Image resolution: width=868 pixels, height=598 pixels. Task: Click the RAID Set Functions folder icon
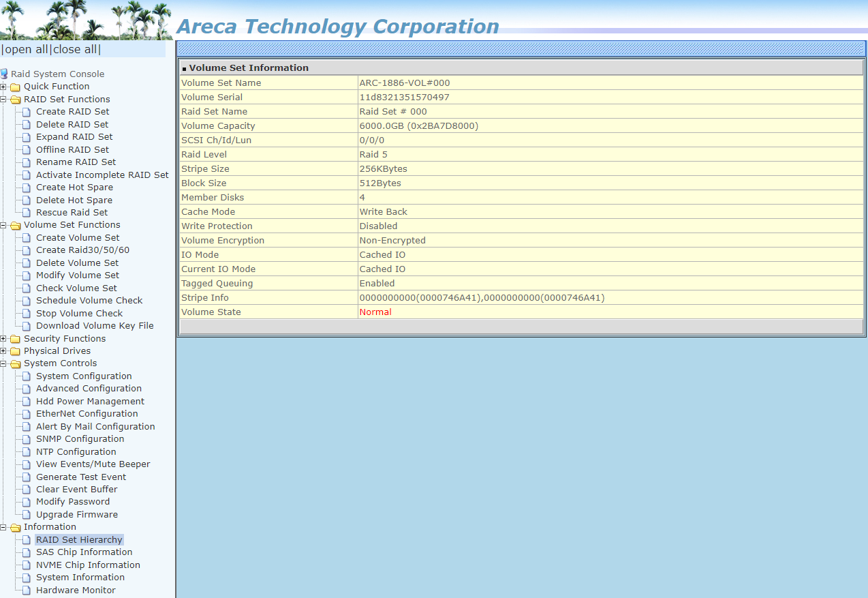[x=15, y=100]
